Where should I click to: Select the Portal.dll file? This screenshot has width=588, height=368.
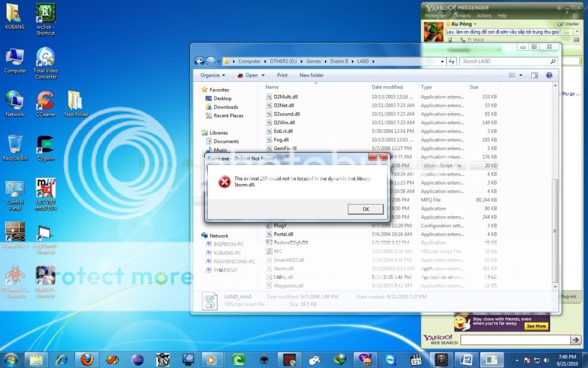(x=283, y=235)
